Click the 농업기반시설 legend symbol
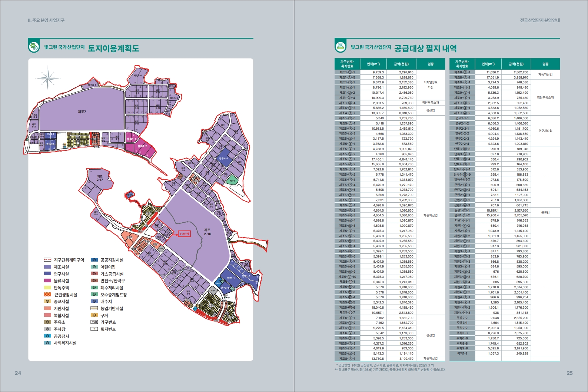Viewport: 588px width, 392px height. pyautogui.click(x=94, y=308)
